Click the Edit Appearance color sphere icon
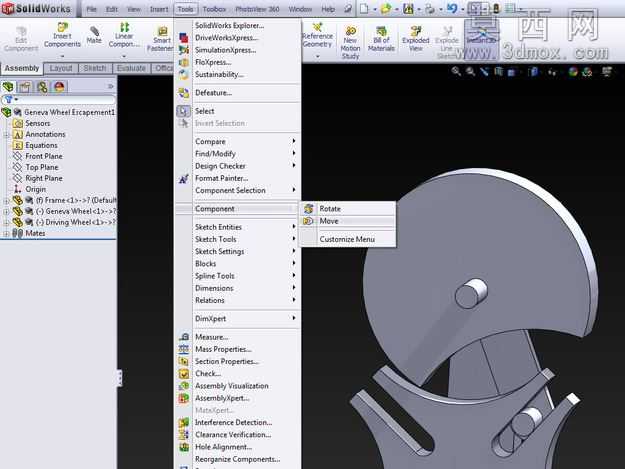The width and height of the screenshot is (625, 469). [573, 72]
